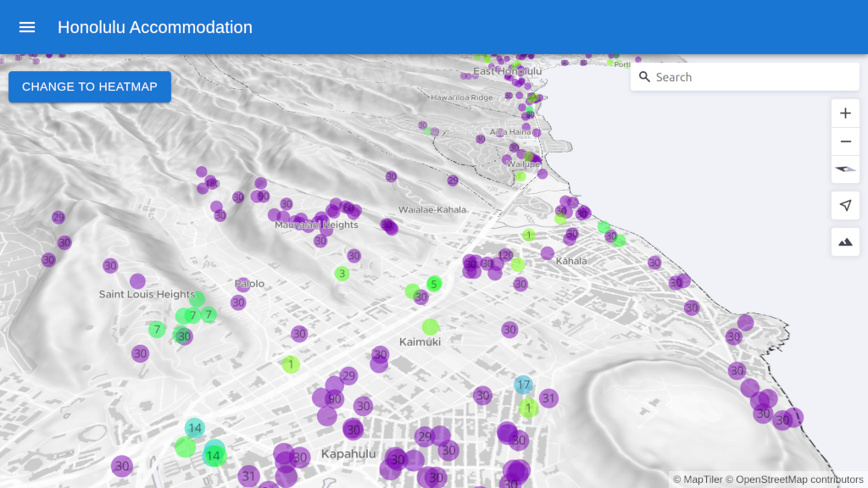The image size is (868, 488).
Task: Open the MapTiler attribution link
Action: pos(704,478)
